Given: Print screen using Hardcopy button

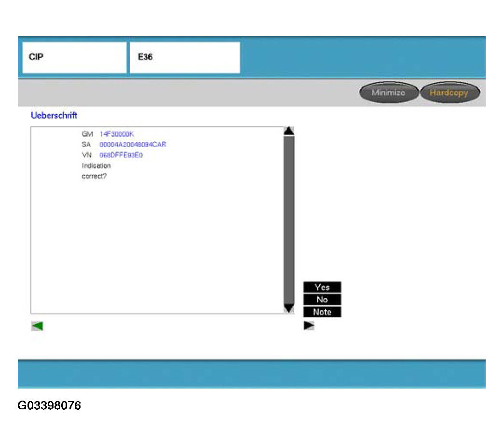Looking at the screenshot, I should pyautogui.click(x=449, y=93).
